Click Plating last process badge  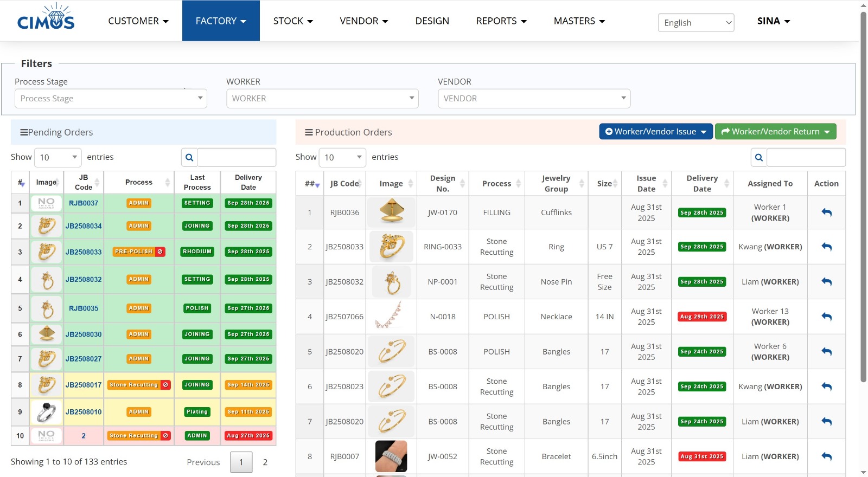pos(197,412)
